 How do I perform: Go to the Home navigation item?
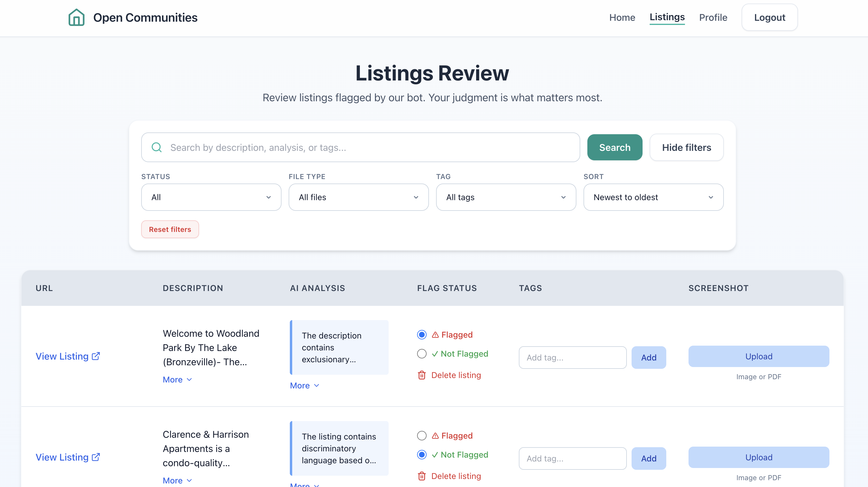tap(622, 17)
